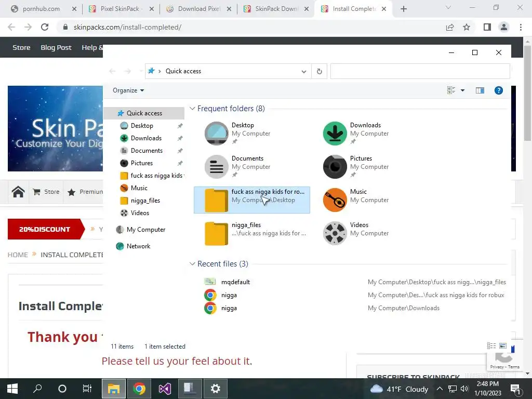Viewport: 532px width, 399px height.
Task: Open Blog Post in website top menu
Action: (56, 47)
